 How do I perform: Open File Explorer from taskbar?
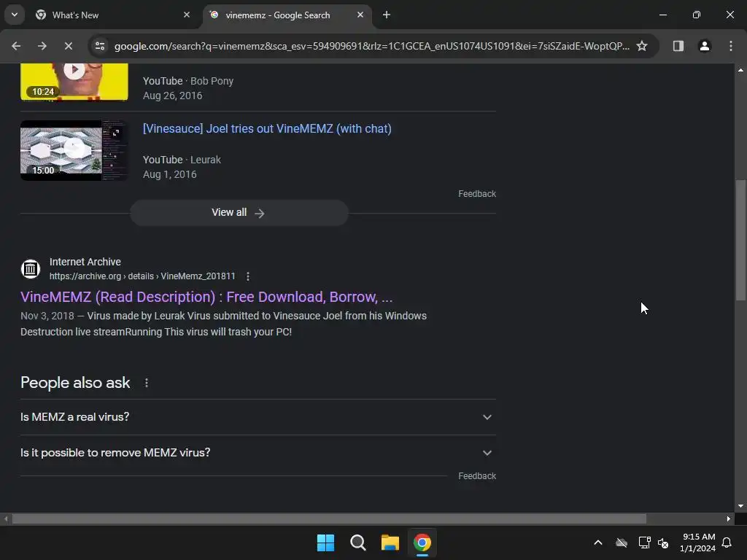pyautogui.click(x=390, y=542)
